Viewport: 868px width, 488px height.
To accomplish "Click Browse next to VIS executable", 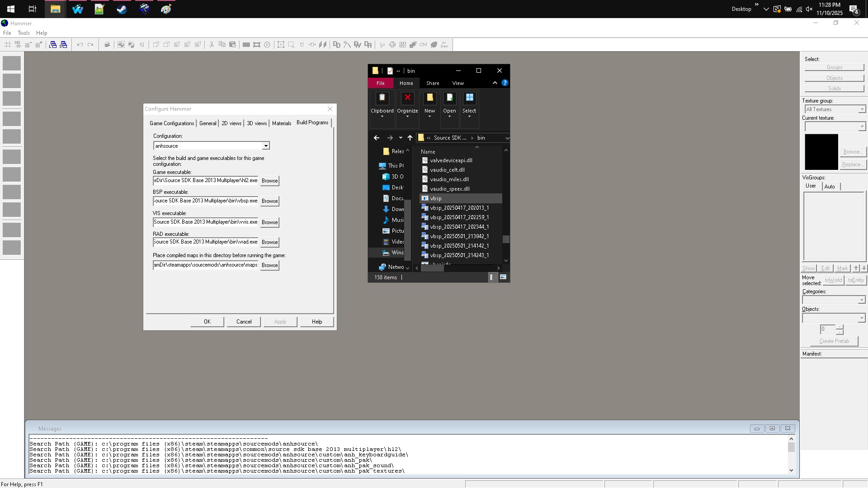I will tap(270, 222).
